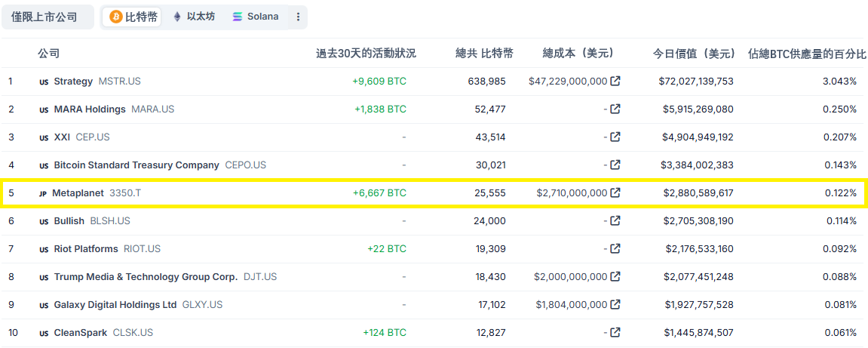Click the $2,710,000,000 total cost

(572, 192)
